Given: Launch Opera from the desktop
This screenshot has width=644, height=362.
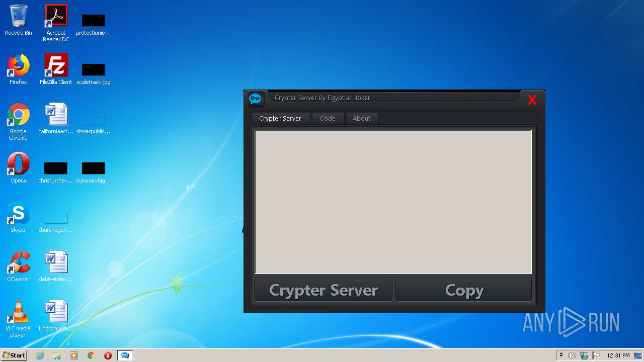Looking at the screenshot, I should click(18, 168).
